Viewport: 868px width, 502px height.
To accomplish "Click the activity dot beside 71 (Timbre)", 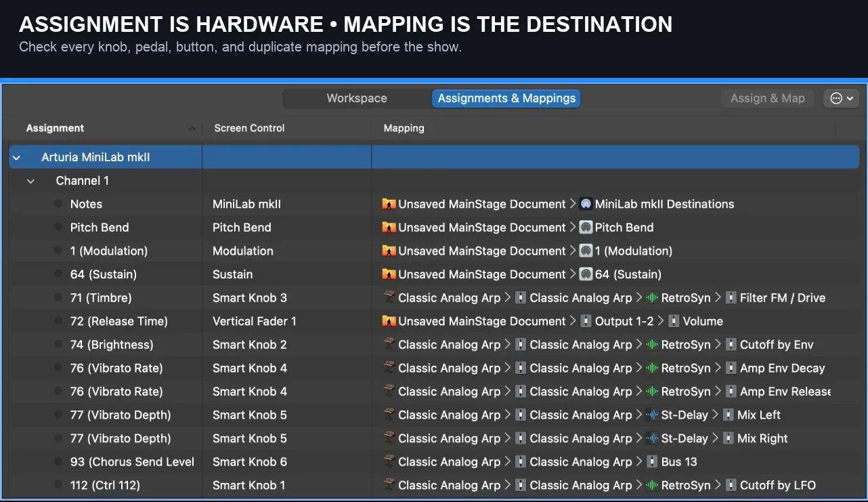I will click(58, 297).
